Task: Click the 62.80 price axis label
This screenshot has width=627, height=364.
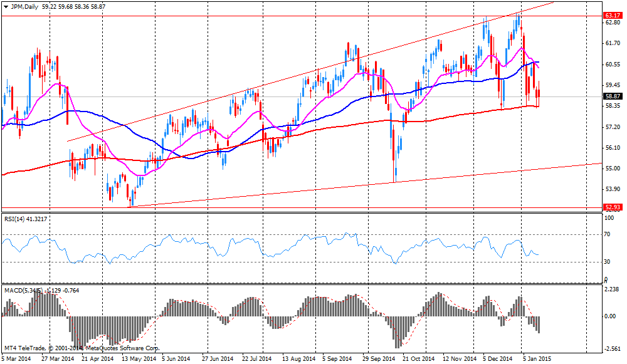Action: pyautogui.click(x=613, y=23)
